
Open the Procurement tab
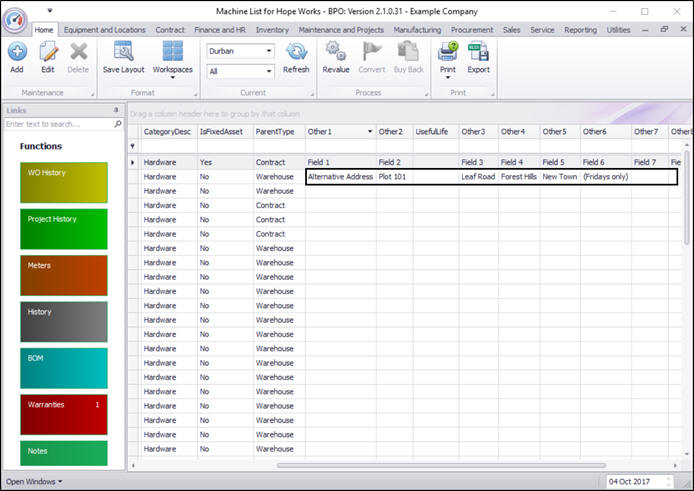[x=471, y=30]
